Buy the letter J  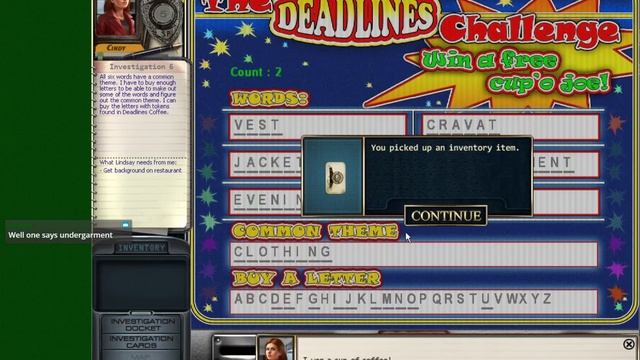[348, 299]
